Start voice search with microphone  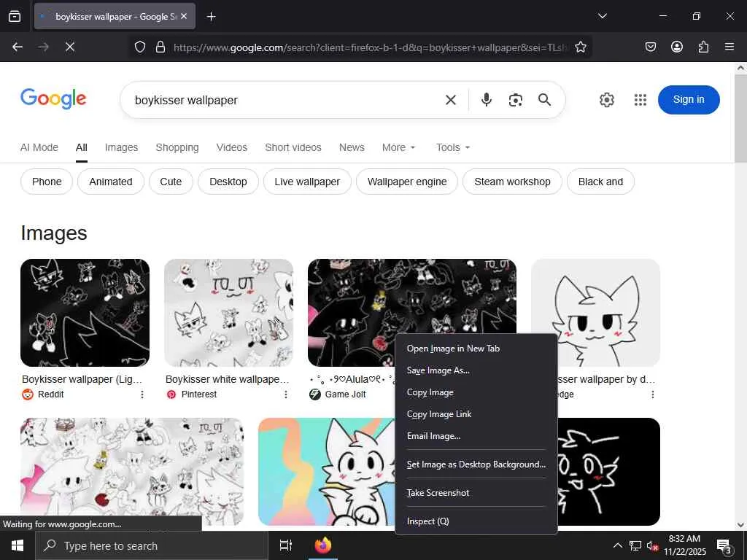[487, 99]
